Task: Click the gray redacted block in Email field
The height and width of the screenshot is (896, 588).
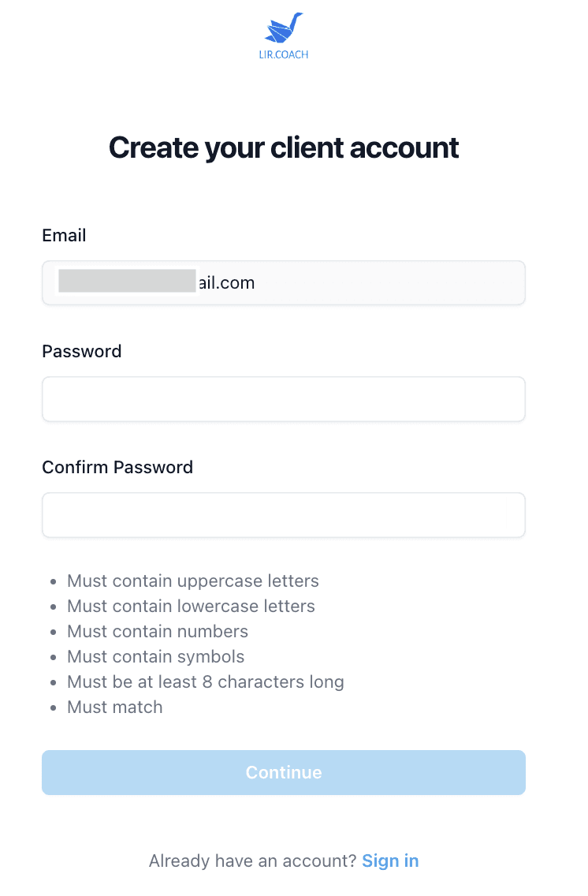Action: coord(127,281)
